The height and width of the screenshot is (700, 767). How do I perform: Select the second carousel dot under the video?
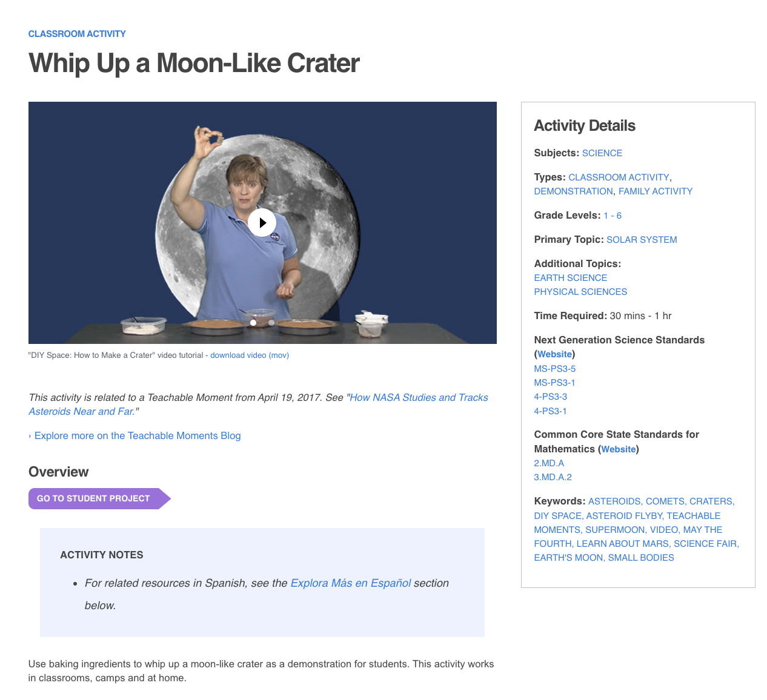(271, 323)
